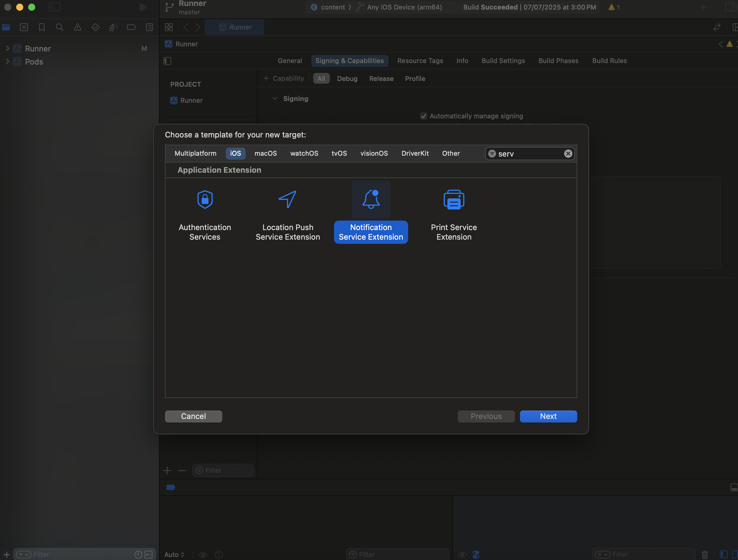
Task: Open the Breakpoint navigator
Action: pos(131,27)
